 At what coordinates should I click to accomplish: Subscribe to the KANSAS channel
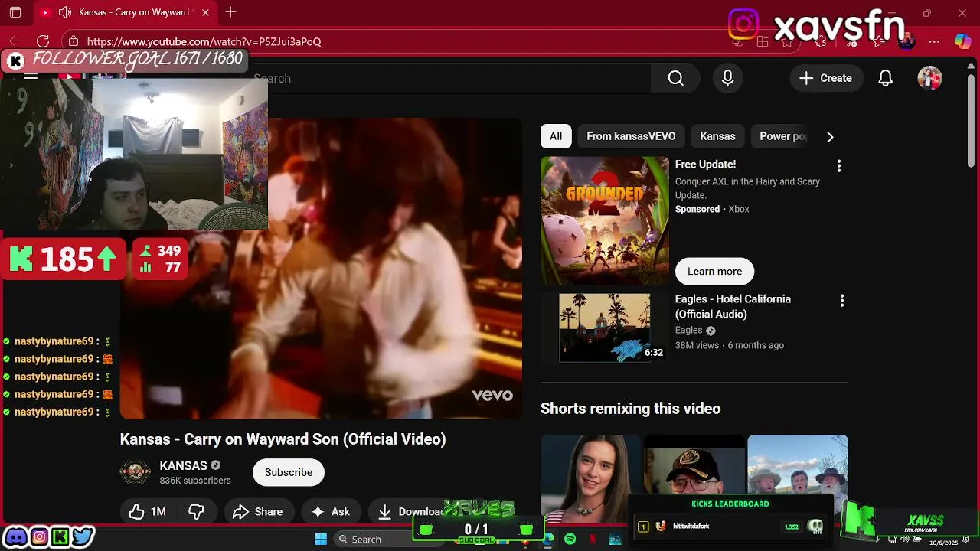click(289, 472)
